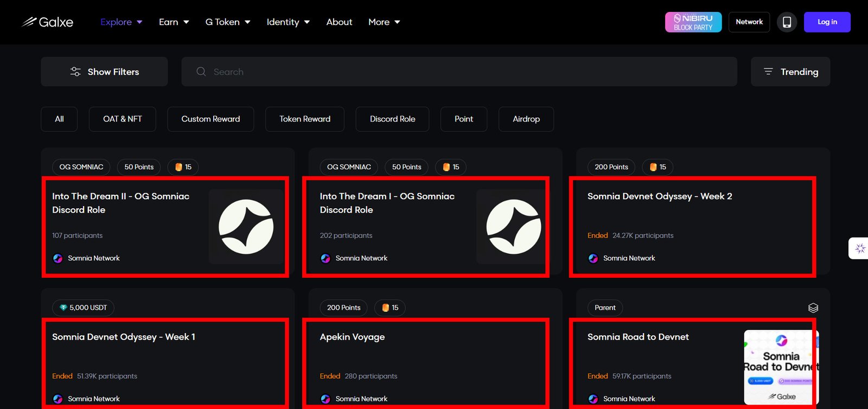Click the Nibiru Block Party banner
868x409 pixels.
[693, 22]
